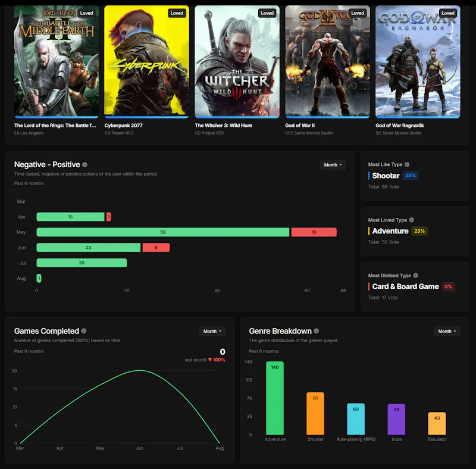Click the info icon next to Games Completed
The height and width of the screenshot is (469, 476).
pyautogui.click(x=84, y=331)
